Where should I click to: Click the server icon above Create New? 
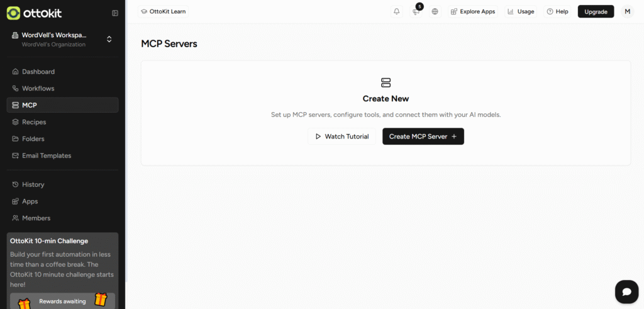coord(386,82)
